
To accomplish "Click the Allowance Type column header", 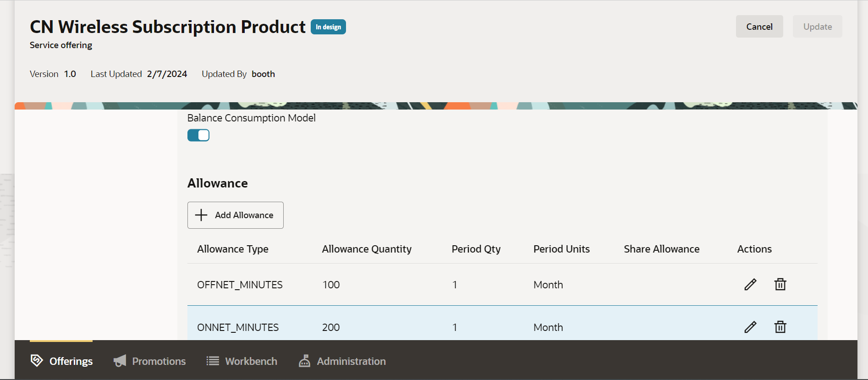I will point(233,249).
